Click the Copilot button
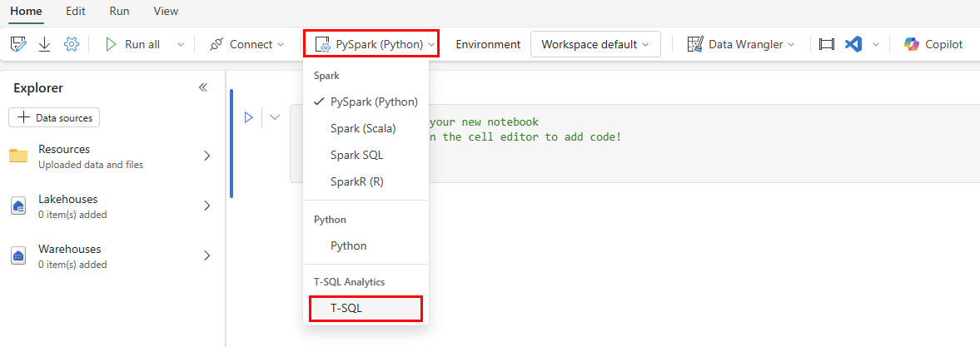This screenshot has width=980, height=347. 934,44
